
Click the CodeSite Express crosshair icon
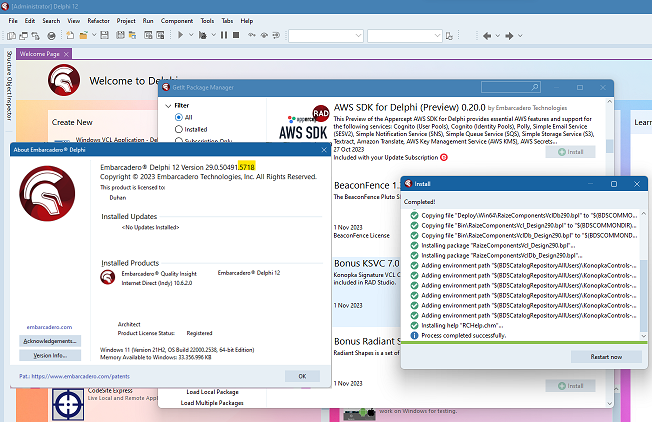(x=68, y=404)
